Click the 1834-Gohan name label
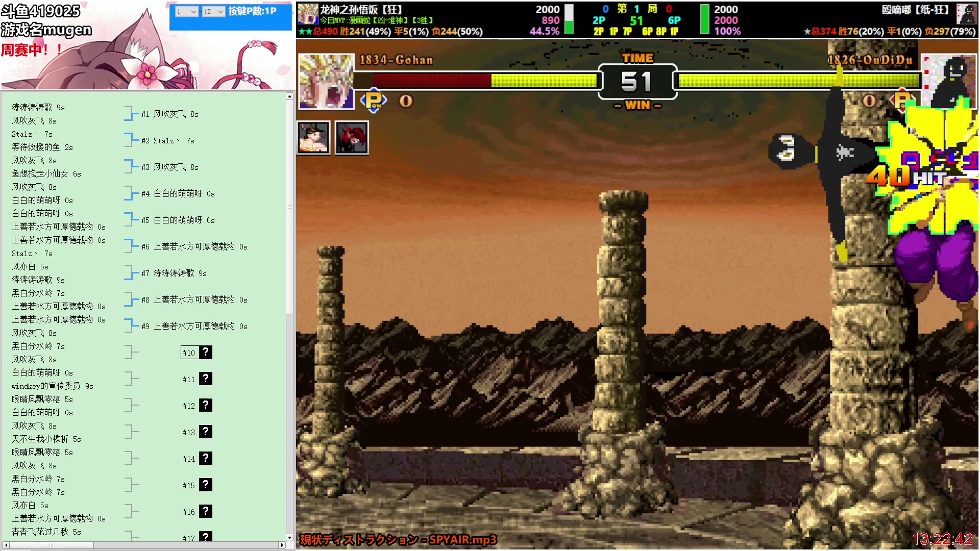This screenshot has width=980, height=551. 396,60
